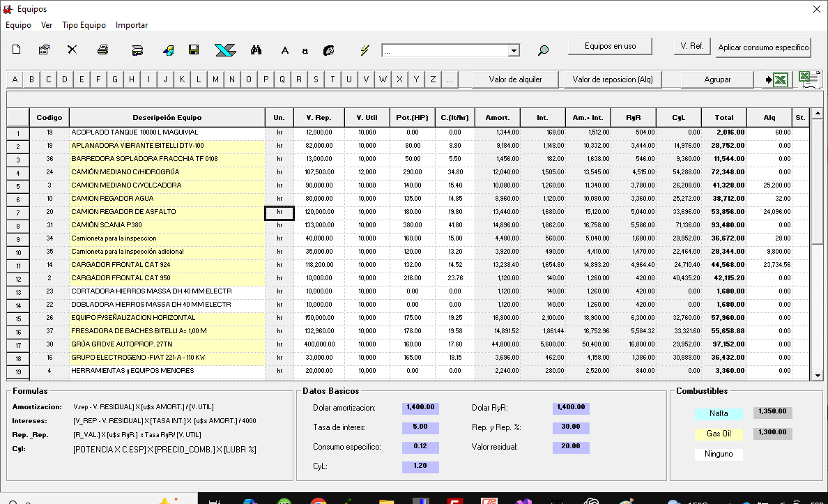
Task: Click the lightning bolt icon
Action: point(365,50)
